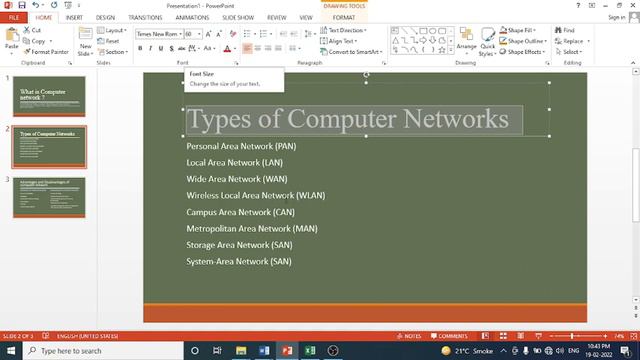This screenshot has height=360, width=640.
Task: Expand Align Text options
Action: pos(339,41)
